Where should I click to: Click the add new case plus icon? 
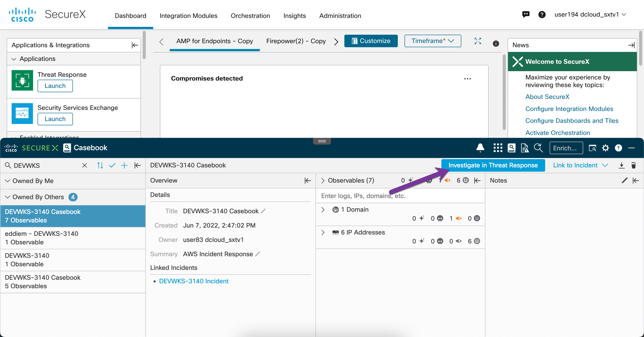[x=124, y=165]
